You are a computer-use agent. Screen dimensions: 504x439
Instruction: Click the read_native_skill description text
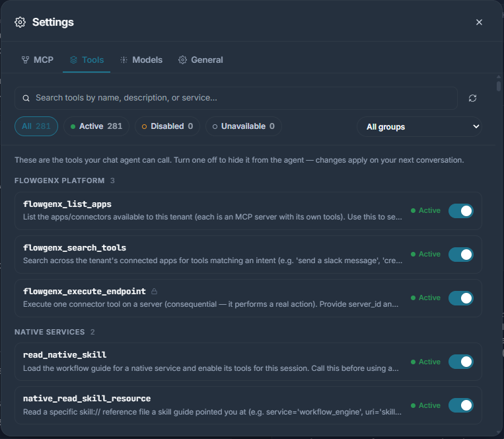[x=211, y=368]
